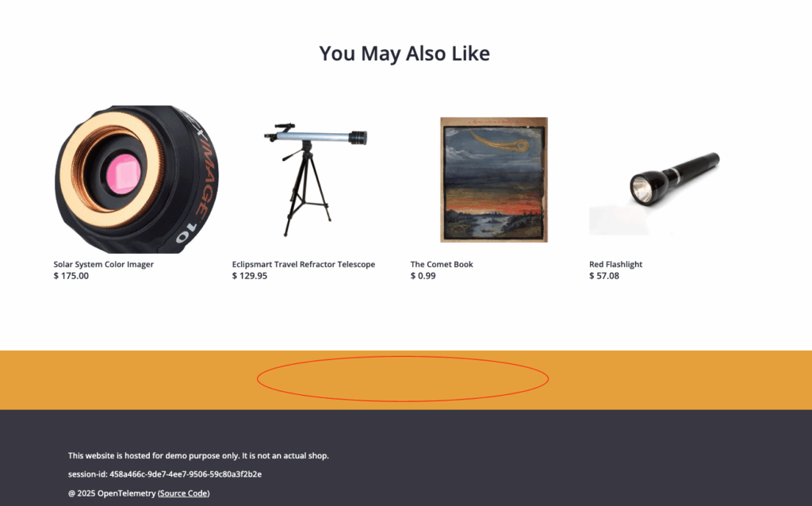Open The Comet Book cover image
The height and width of the screenshot is (506, 812).
click(x=494, y=179)
